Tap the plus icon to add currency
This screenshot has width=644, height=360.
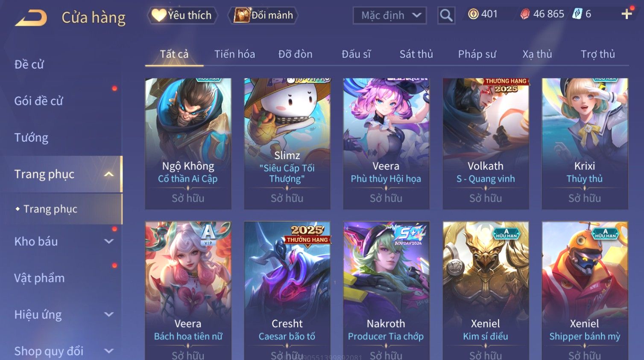tap(626, 14)
